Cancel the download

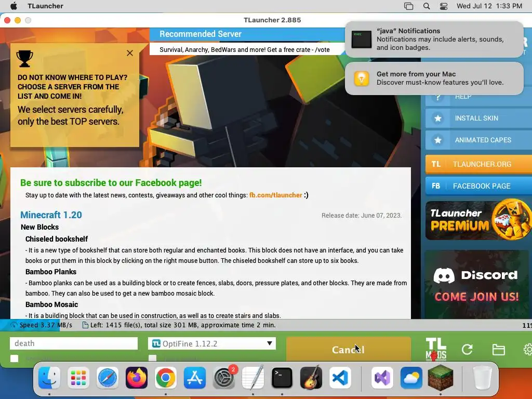tap(349, 349)
